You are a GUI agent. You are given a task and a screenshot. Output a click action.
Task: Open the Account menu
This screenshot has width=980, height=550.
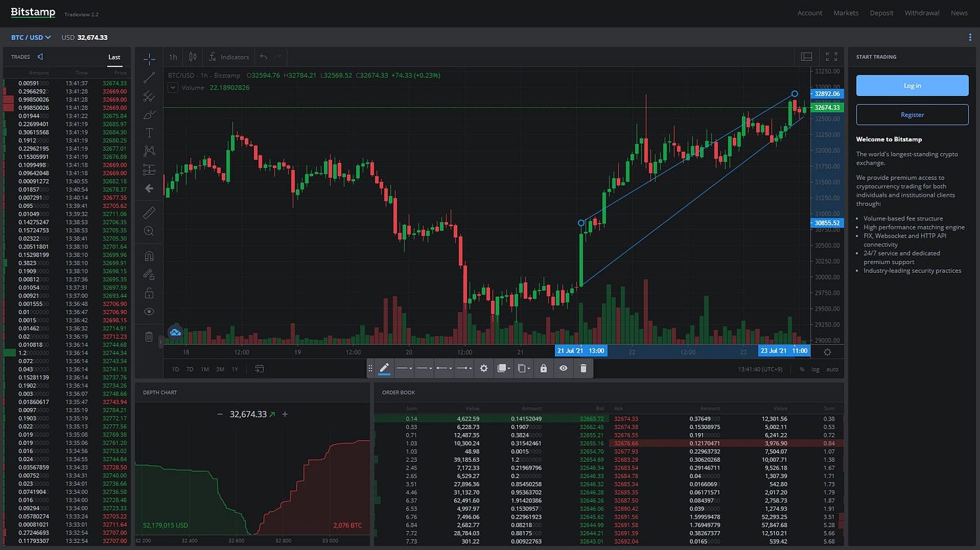(810, 13)
